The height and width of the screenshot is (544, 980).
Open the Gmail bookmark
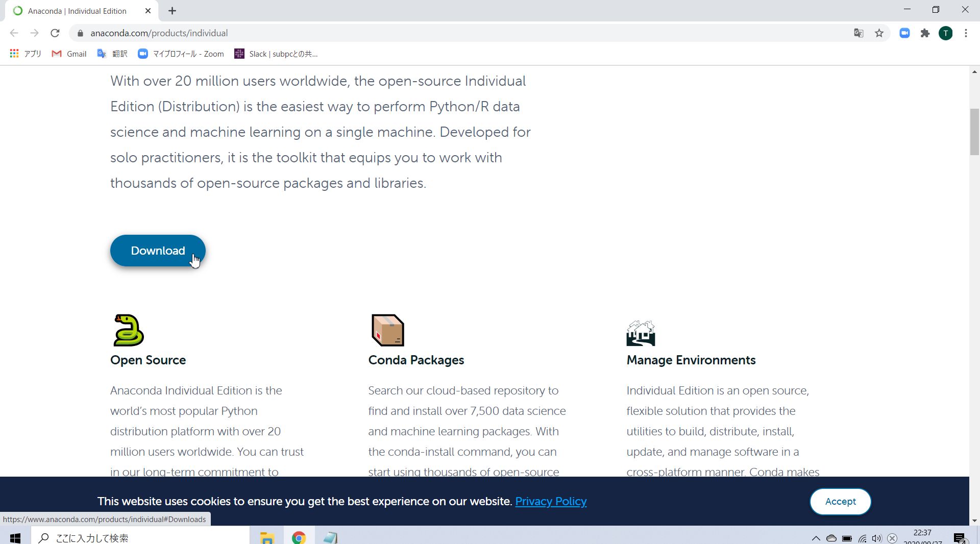click(69, 54)
